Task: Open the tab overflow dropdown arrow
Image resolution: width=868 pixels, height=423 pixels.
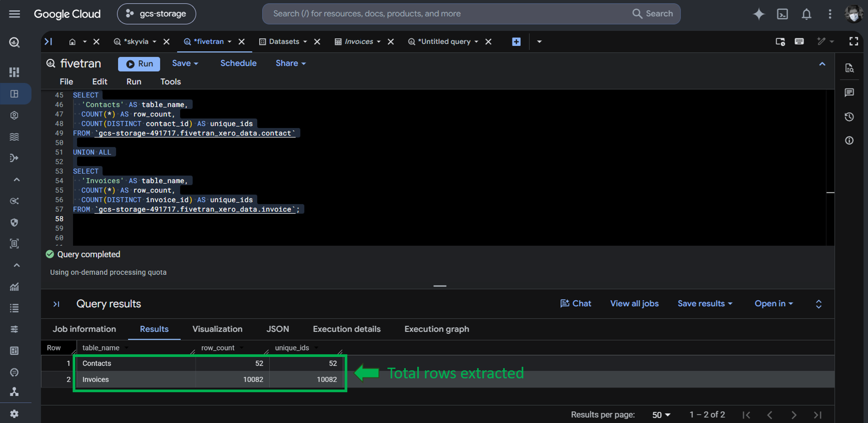Action: pyautogui.click(x=539, y=41)
